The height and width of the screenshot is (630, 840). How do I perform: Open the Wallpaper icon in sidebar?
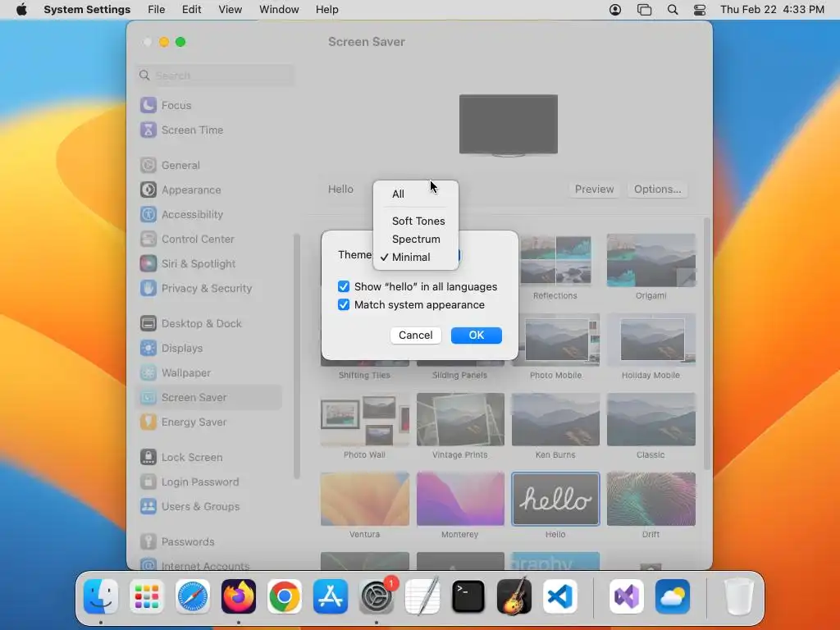148,373
